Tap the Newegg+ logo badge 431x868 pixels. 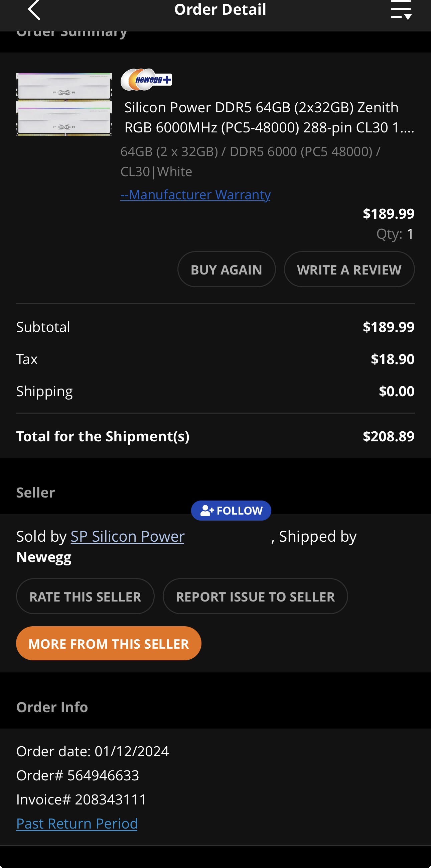[x=146, y=80]
